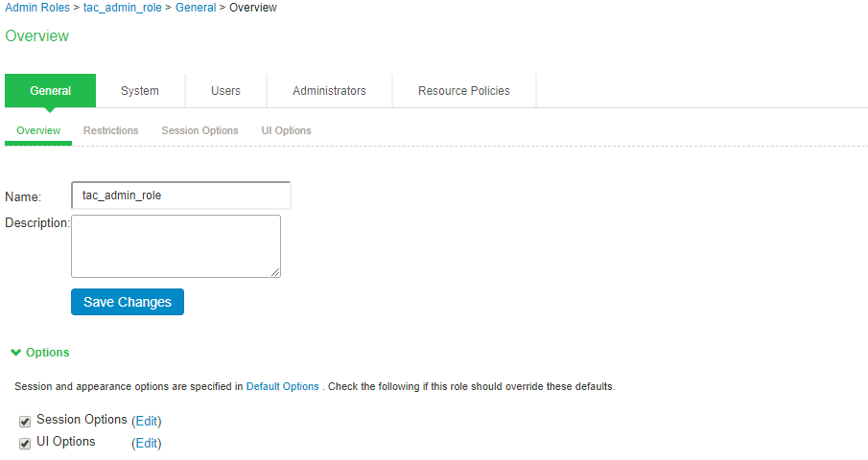Toggle the UI Options checkbox

click(x=25, y=443)
